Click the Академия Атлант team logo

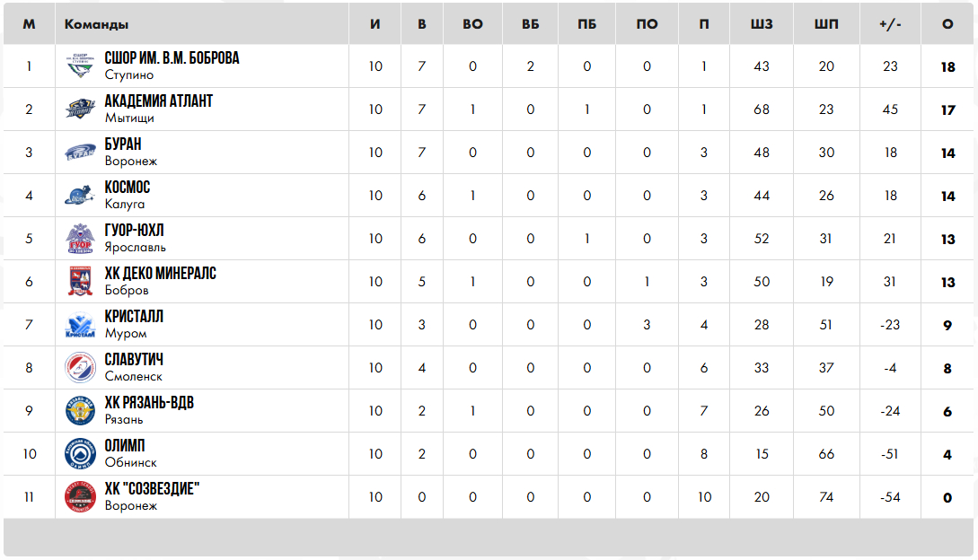pos(81,109)
